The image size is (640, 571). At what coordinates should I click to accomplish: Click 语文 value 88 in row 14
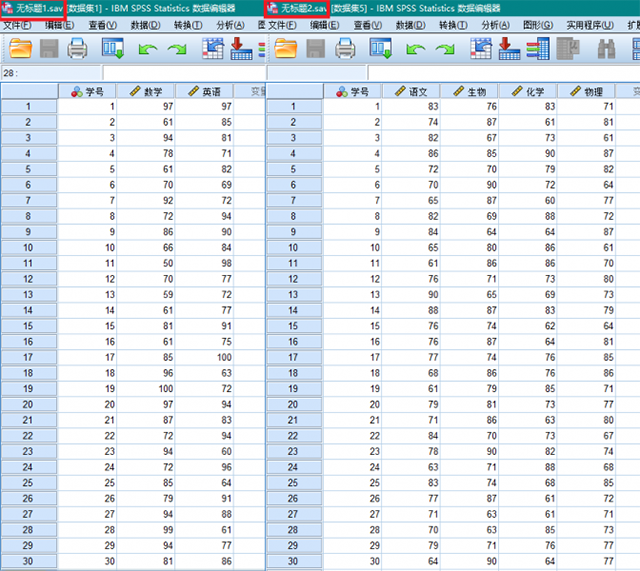(x=411, y=310)
